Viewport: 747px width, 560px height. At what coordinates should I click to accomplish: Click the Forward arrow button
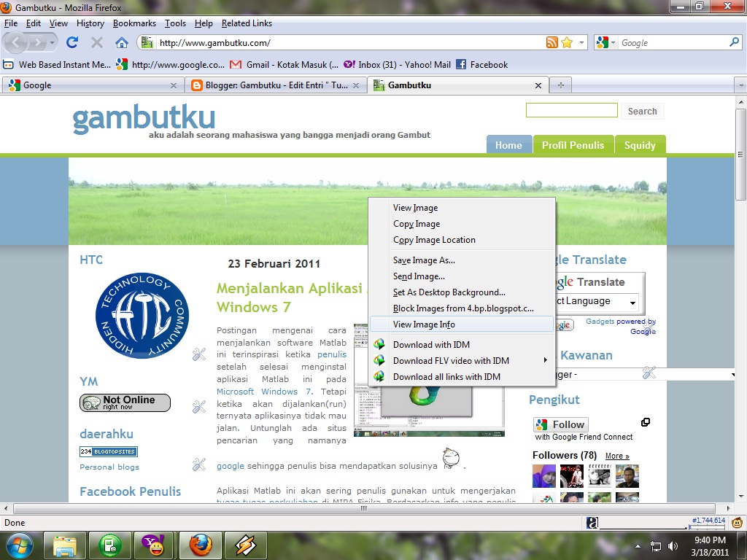[x=36, y=43]
